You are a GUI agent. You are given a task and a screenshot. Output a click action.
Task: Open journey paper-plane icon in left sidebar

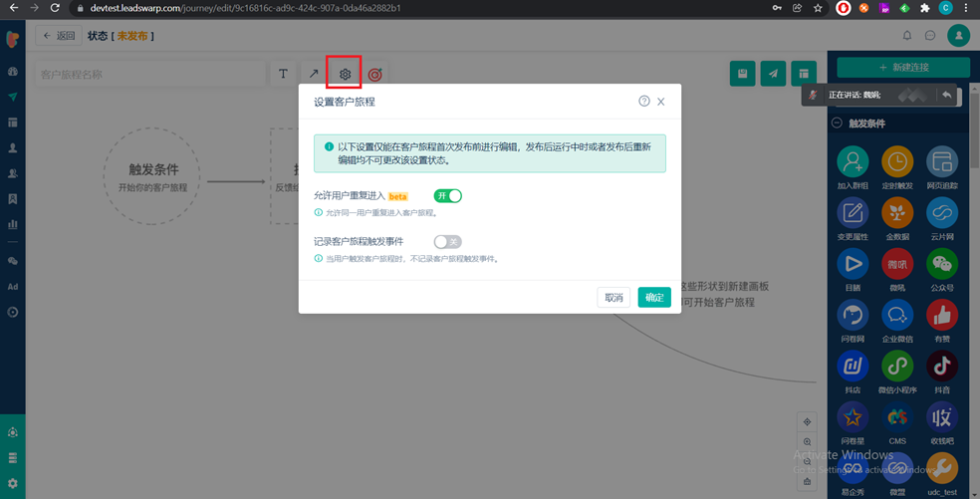[x=13, y=97]
